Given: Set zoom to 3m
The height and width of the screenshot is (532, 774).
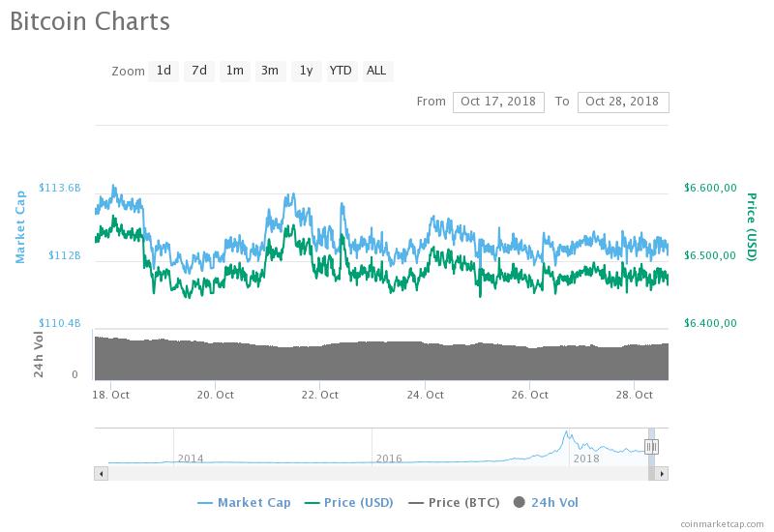Looking at the screenshot, I should tap(270, 71).
